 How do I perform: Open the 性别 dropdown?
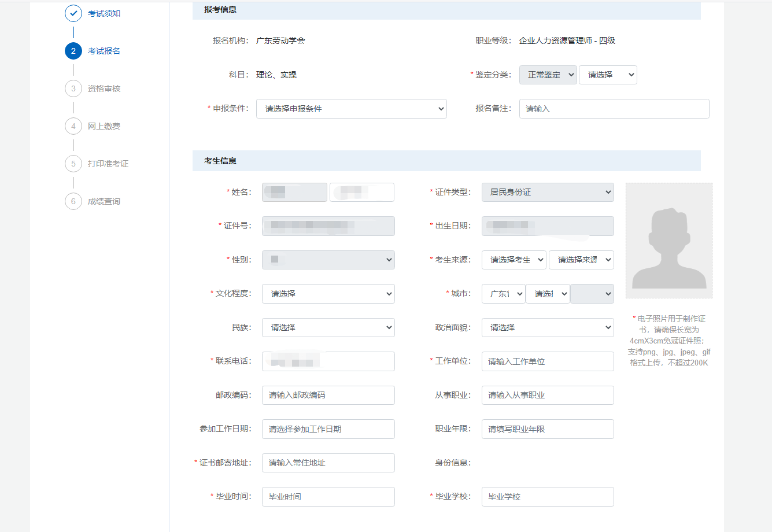[328, 260]
